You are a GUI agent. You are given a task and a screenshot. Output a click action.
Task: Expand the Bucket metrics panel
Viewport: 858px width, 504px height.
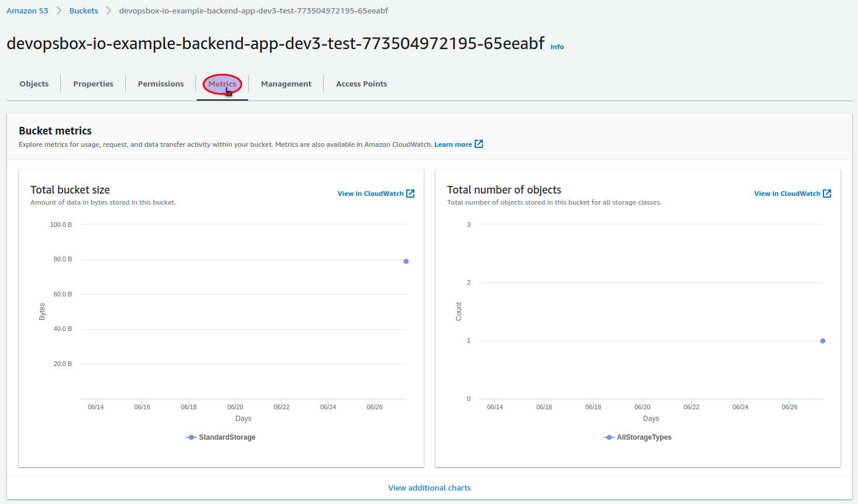coord(55,130)
